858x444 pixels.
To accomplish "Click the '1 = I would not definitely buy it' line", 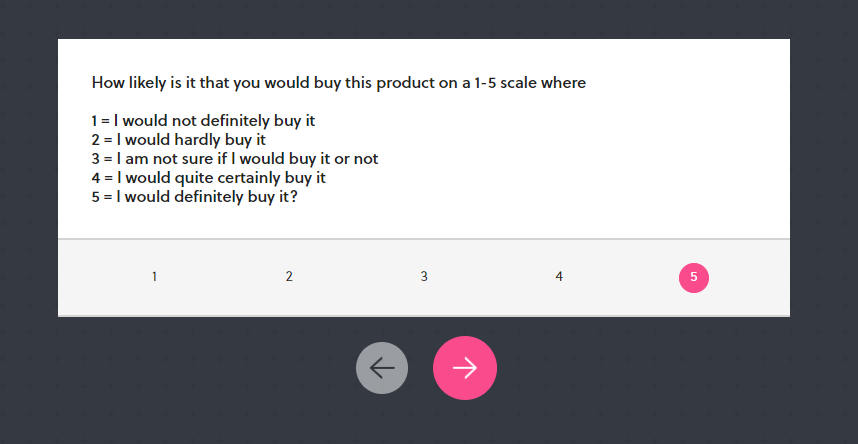I will point(204,120).
